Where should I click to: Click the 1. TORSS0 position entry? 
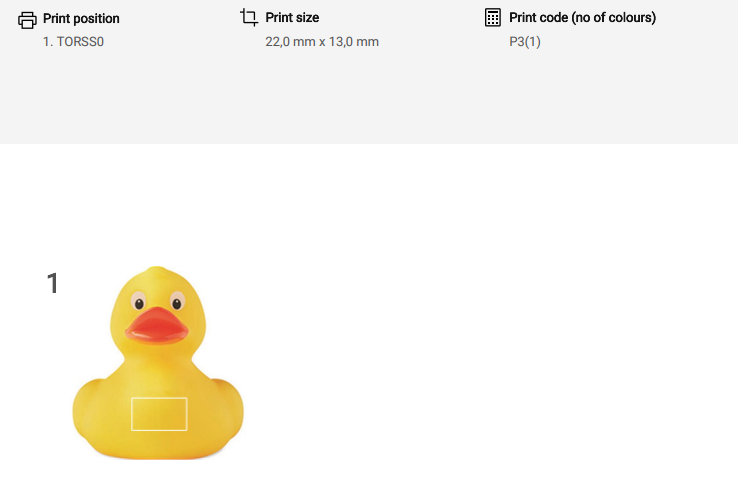73,42
